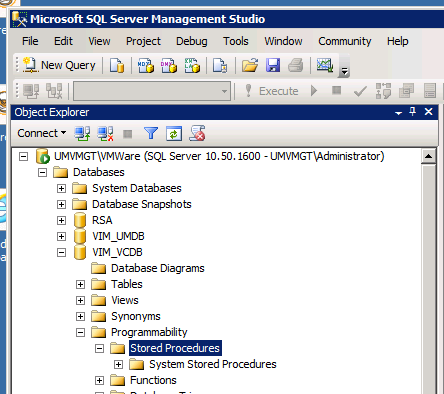This screenshot has width=444, height=394.
Task: Collapse the Databases folder
Action: tap(42, 172)
